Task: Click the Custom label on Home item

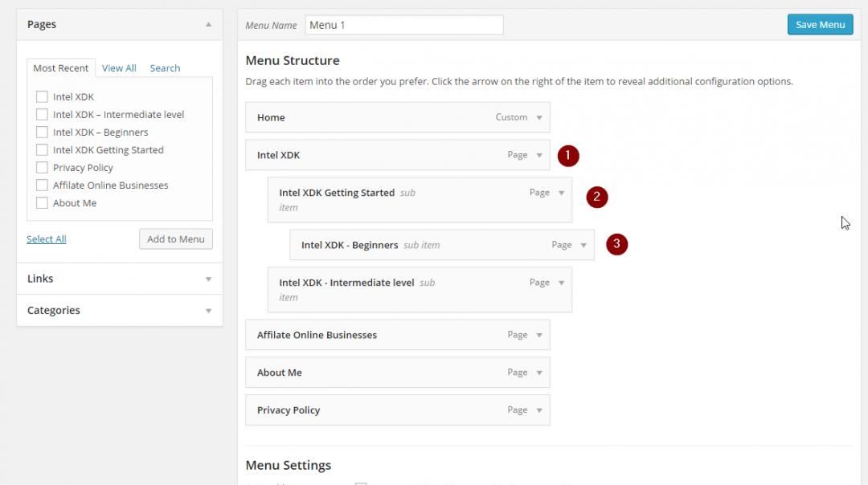Action: (511, 117)
